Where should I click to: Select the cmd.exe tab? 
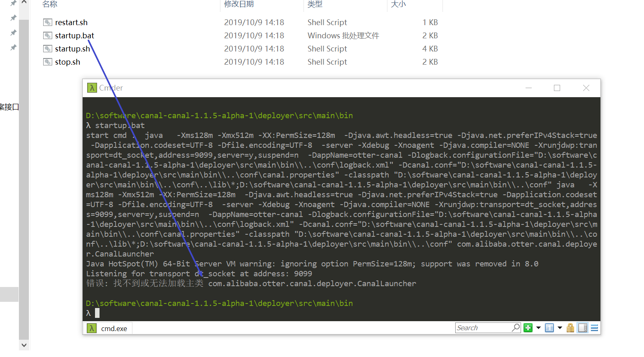(108, 328)
